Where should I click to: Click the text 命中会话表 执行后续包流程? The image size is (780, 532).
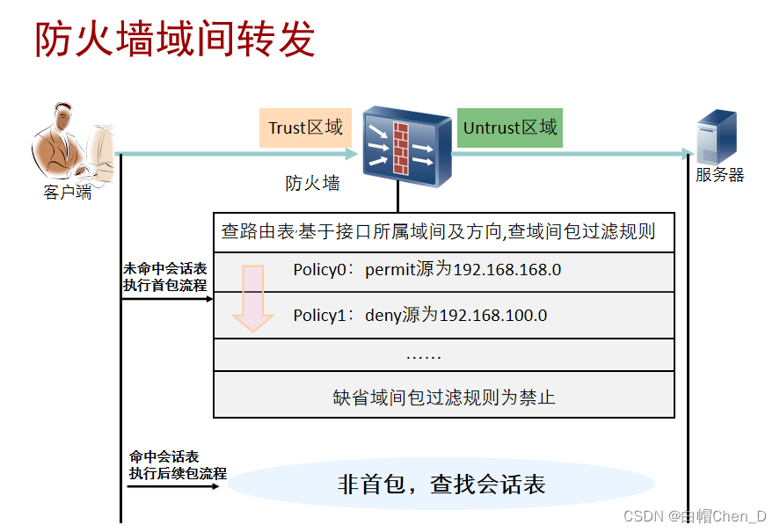click(x=178, y=465)
